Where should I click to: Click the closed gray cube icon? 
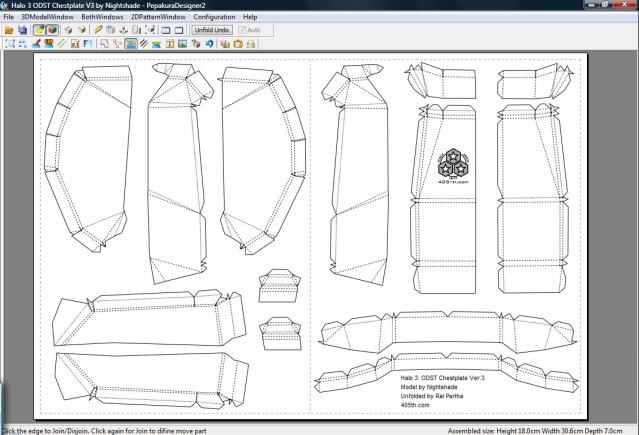(x=68, y=30)
